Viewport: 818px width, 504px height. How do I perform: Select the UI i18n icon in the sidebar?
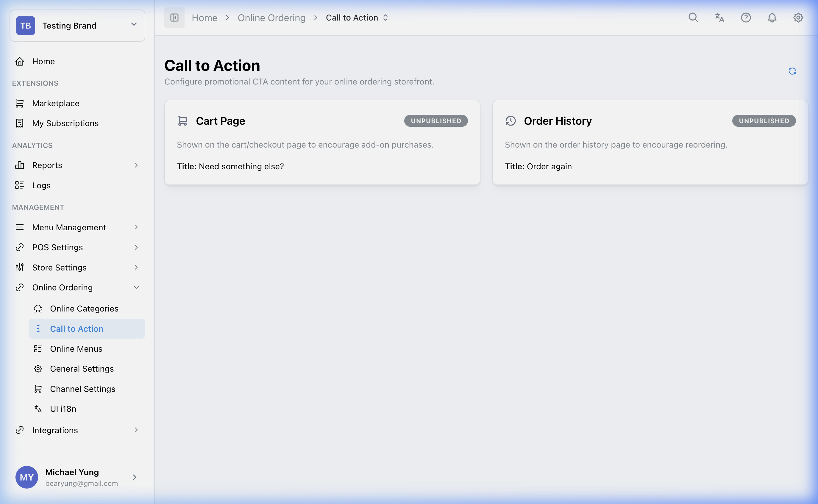tap(38, 409)
